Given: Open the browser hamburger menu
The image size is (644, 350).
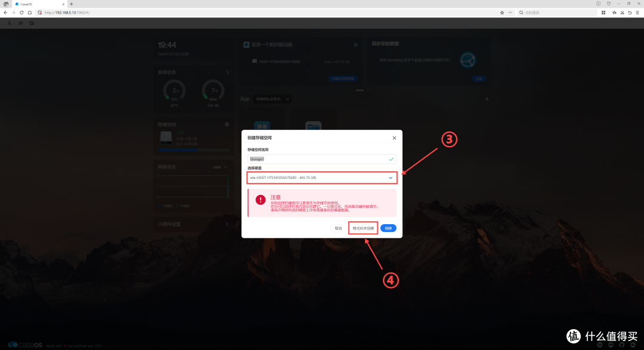Looking at the screenshot, I should point(637,13).
